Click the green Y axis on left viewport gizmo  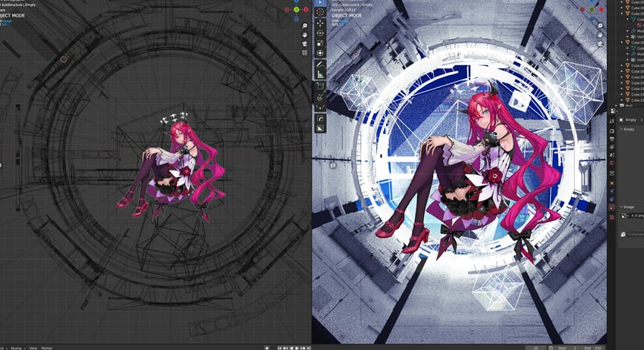pos(297,9)
